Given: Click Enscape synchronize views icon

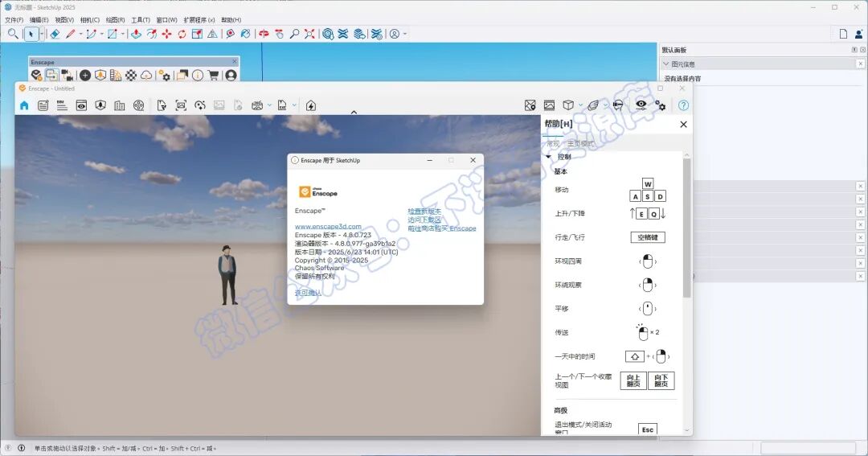Looking at the screenshot, I should click(68, 75).
